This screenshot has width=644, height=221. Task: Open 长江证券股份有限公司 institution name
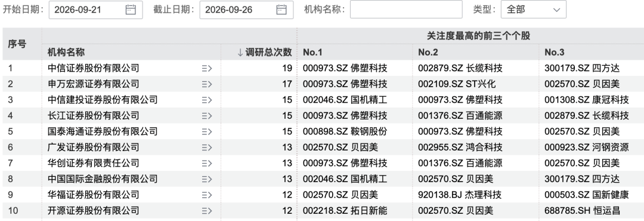(93, 116)
